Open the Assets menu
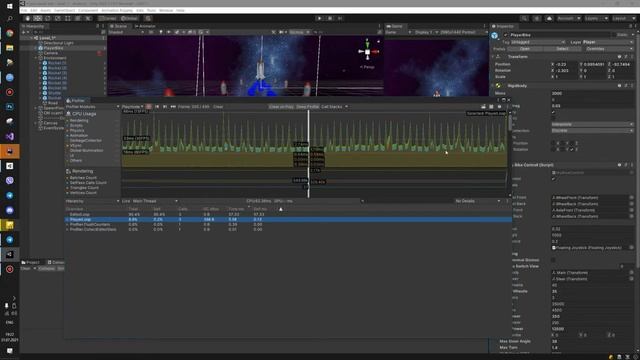640x360 pixels. [46, 10]
